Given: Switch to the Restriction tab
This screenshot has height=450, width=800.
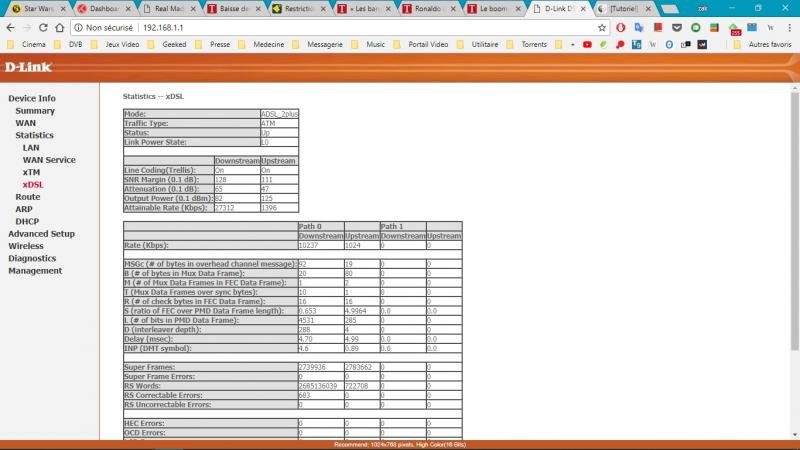Looking at the screenshot, I should point(299,9).
